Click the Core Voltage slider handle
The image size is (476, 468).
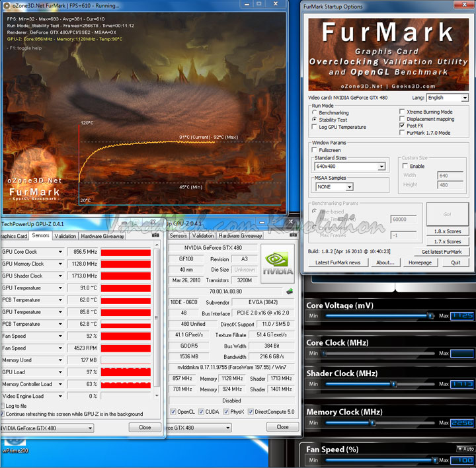pyautogui.click(x=430, y=316)
